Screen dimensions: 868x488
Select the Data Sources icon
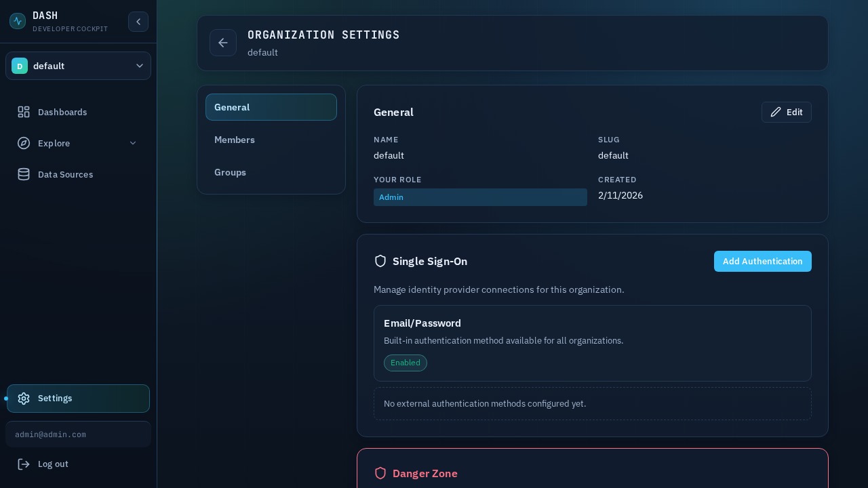click(24, 174)
